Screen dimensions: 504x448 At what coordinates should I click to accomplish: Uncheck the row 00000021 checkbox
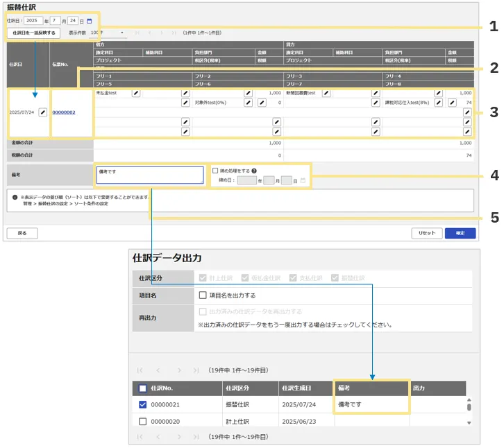click(x=143, y=405)
